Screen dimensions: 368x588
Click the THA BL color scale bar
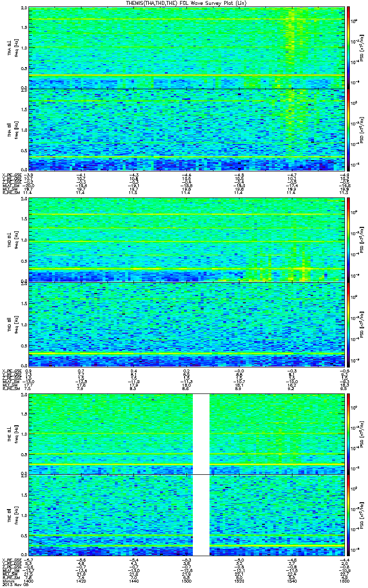coord(348,48)
